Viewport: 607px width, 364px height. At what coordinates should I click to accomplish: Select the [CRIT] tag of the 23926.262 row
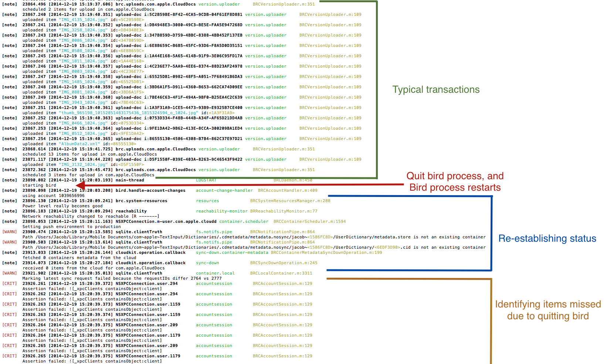pyautogui.click(x=10, y=294)
